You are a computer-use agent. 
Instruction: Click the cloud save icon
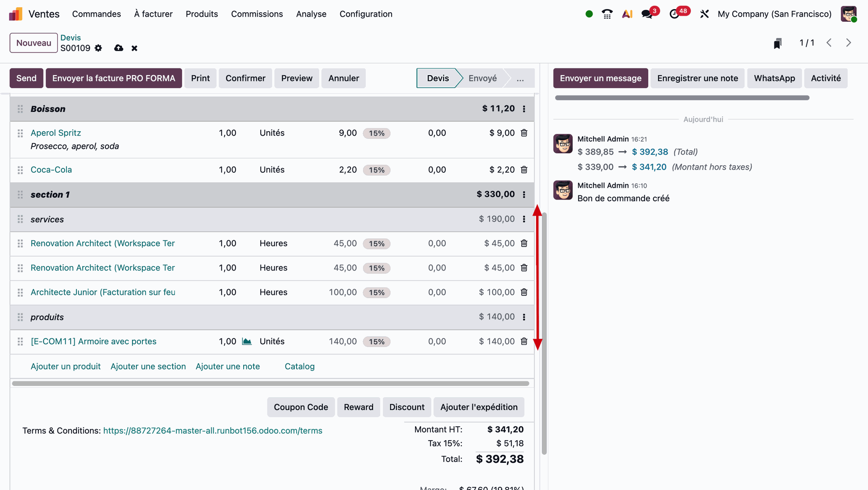[118, 48]
